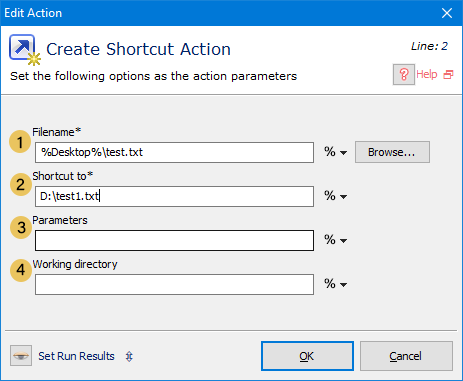This screenshot has height=381, width=463.
Task: Expand the Set Run Results arrows
Action: pos(129,356)
